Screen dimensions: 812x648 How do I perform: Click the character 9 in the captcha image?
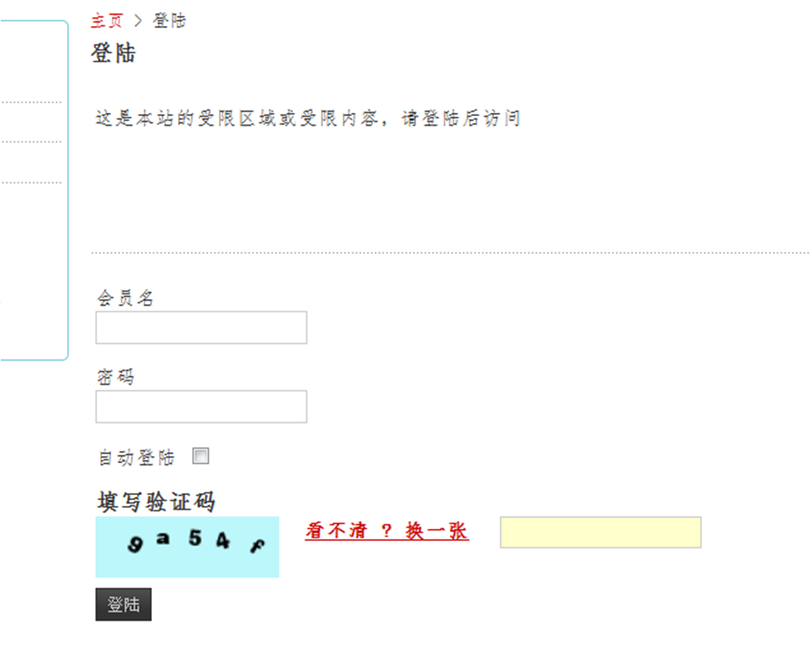point(135,544)
